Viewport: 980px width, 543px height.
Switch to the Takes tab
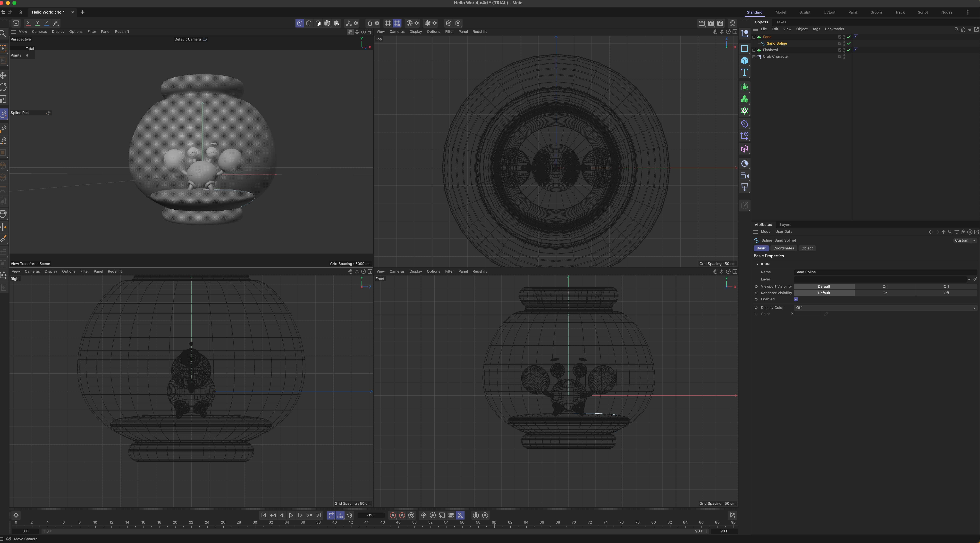click(781, 22)
